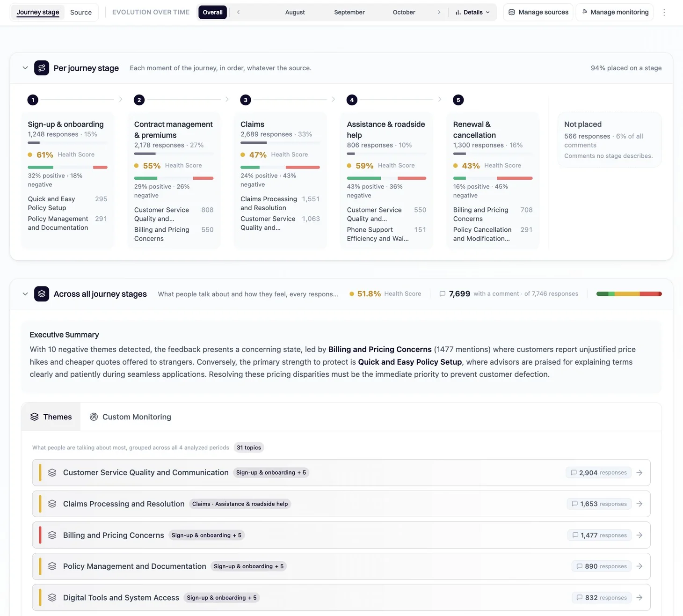Select journey step 2 marker

pos(139,100)
